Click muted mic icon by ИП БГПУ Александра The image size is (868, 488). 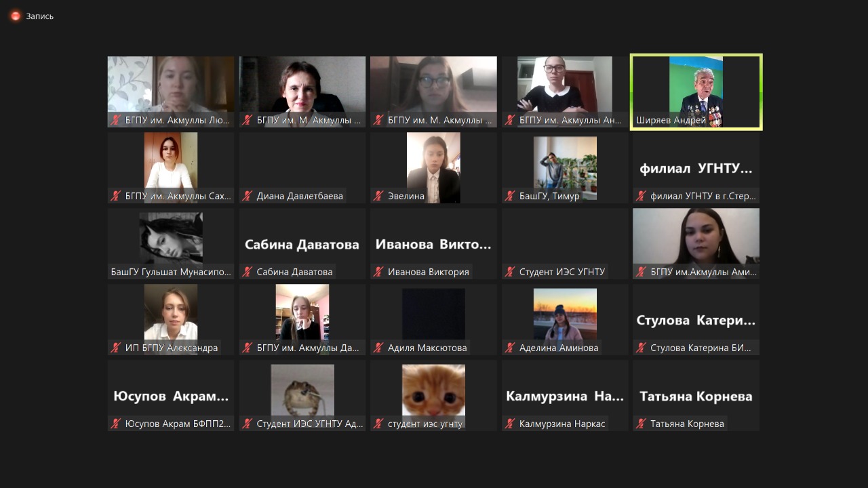[116, 348]
